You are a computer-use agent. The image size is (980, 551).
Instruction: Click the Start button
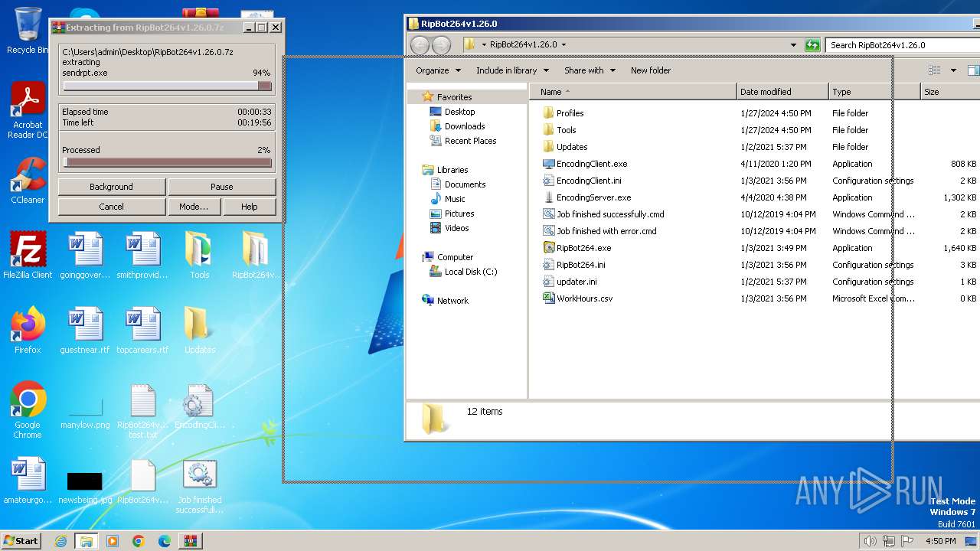tap(21, 541)
